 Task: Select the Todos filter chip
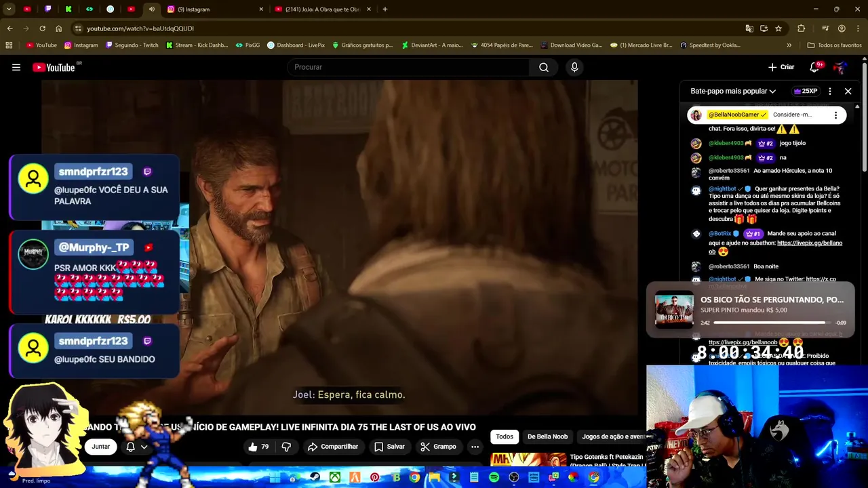[x=505, y=436]
